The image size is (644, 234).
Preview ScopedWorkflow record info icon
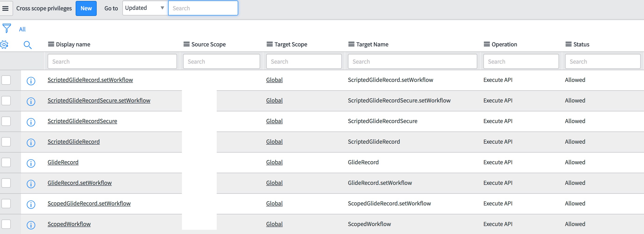(x=31, y=225)
